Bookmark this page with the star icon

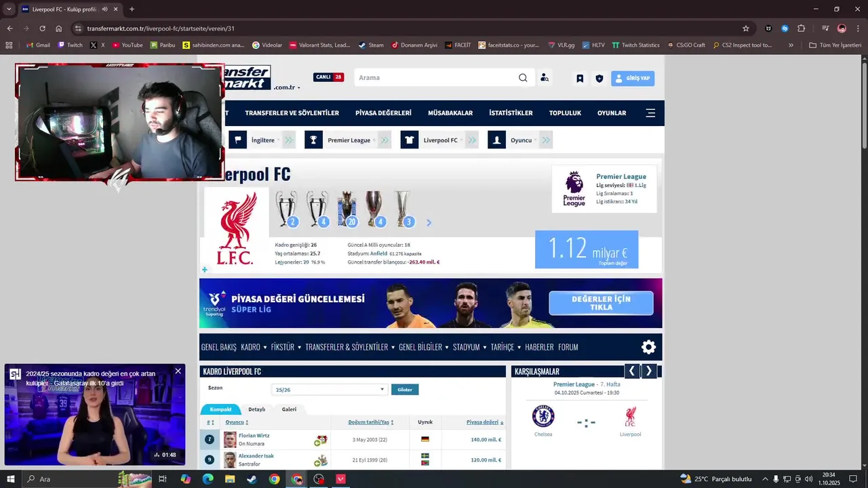pos(746,28)
